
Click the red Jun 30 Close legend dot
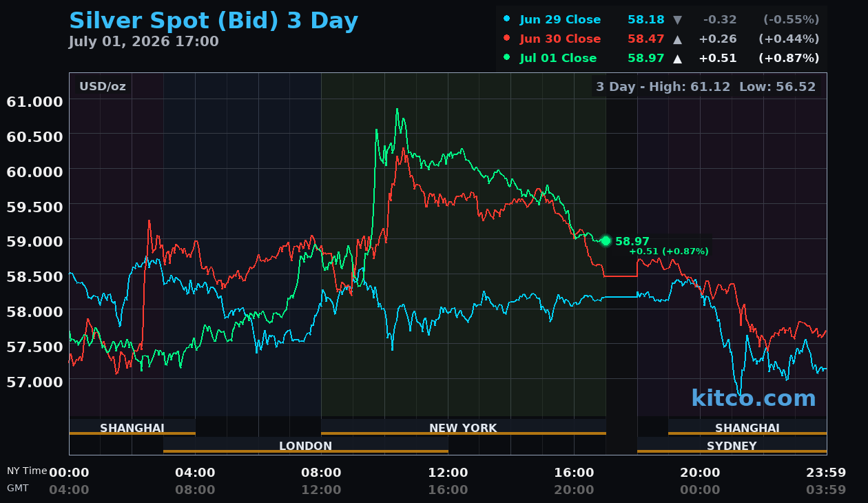507,38
